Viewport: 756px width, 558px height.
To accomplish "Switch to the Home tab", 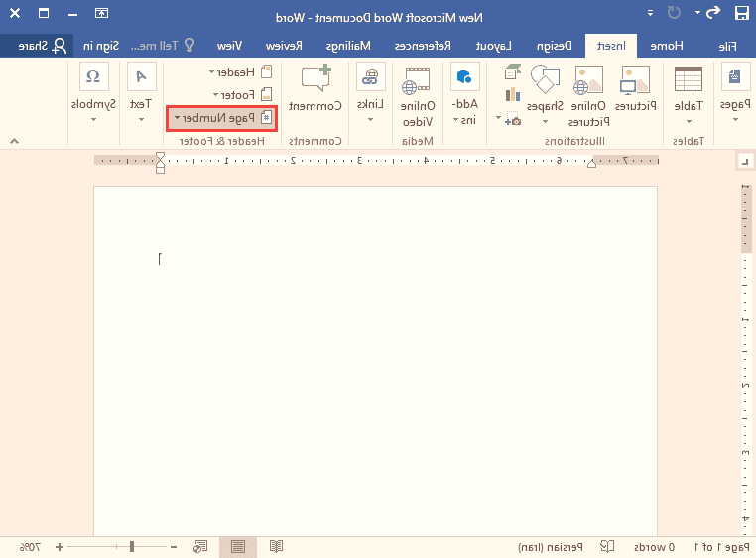I will coord(667,46).
